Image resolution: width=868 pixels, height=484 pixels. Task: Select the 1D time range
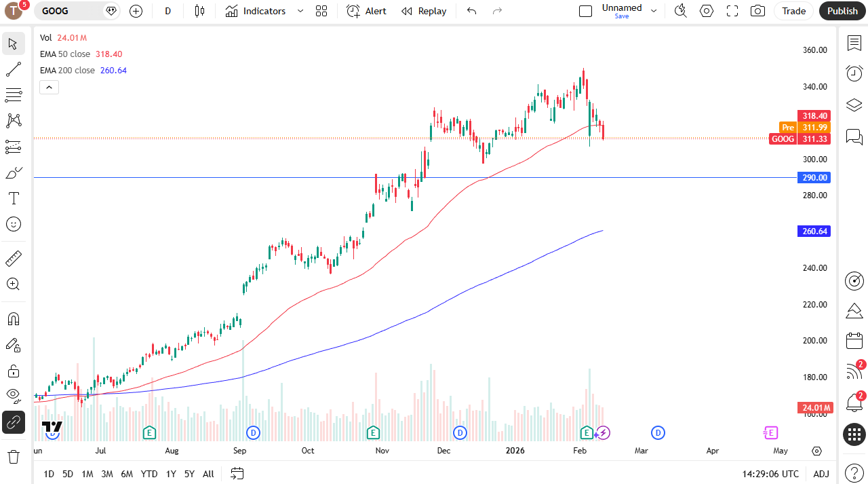click(49, 474)
